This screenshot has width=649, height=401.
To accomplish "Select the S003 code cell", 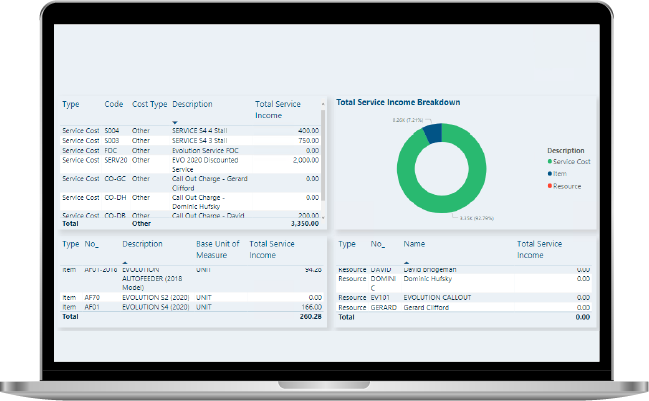I will [x=112, y=141].
